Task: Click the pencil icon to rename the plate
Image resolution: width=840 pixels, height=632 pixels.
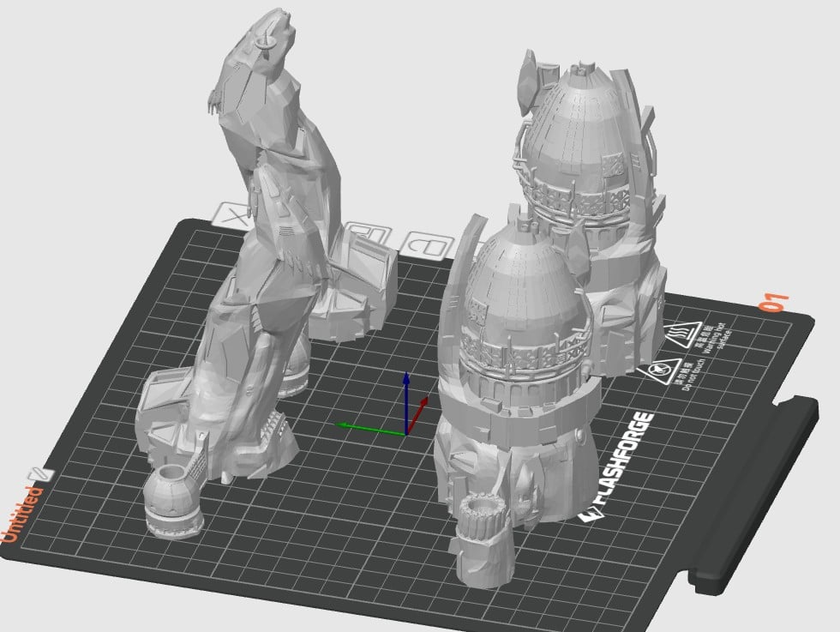Action: [41, 475]
